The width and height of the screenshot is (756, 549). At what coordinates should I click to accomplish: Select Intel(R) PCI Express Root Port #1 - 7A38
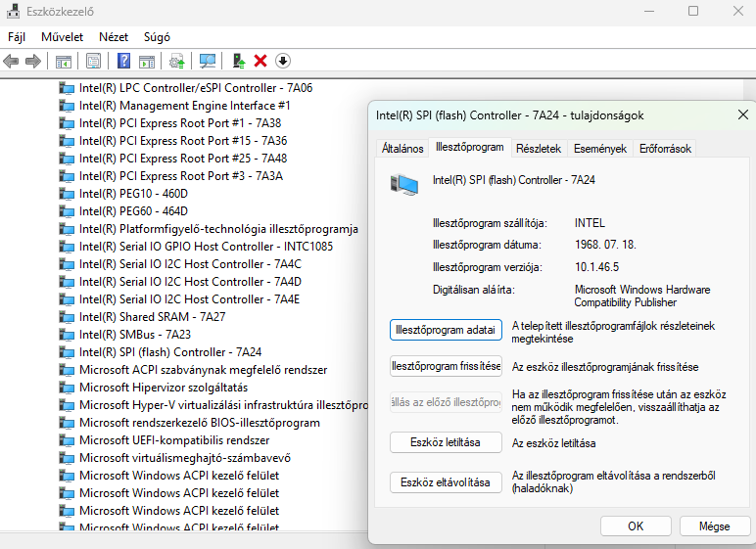tap(180, 123)
